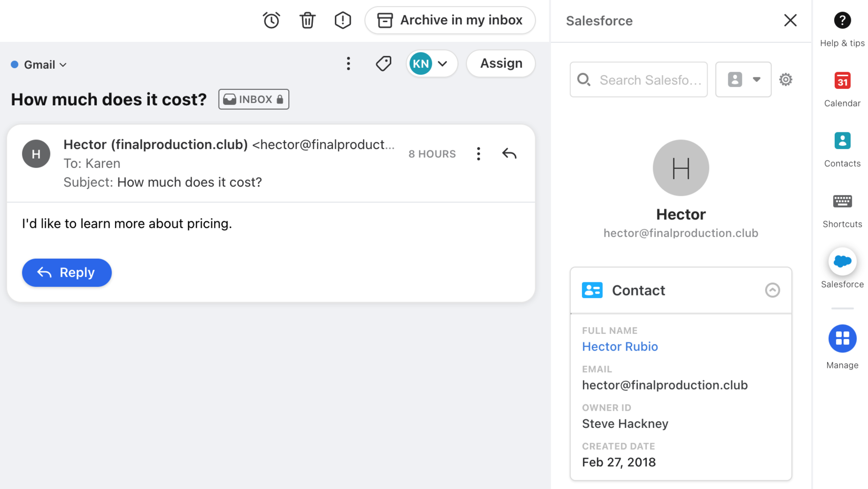Click hector@finalproduction.club under the Hector avatar
Screen dimensions: 868x489
point(681,233)
